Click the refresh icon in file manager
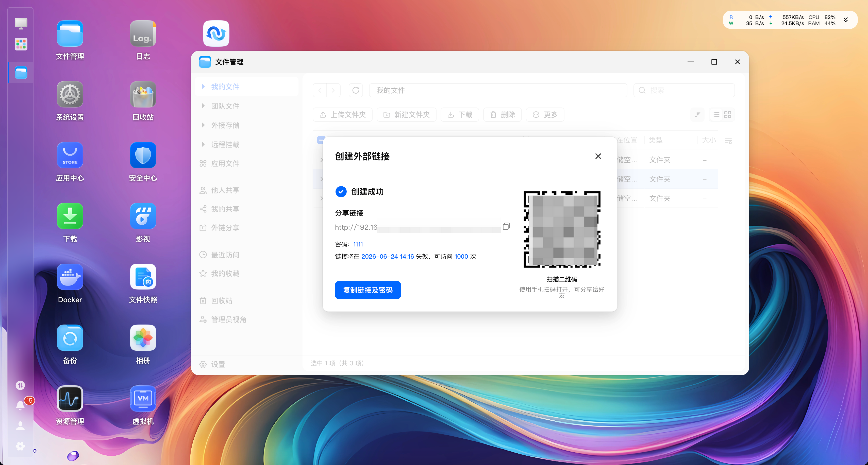The height and width of the screenshot is (465, 868). (x=356, y=90)
